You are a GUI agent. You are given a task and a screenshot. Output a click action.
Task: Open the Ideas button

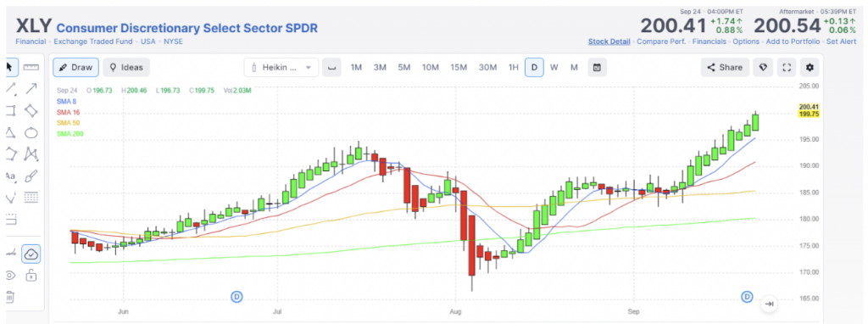(126, 67)
